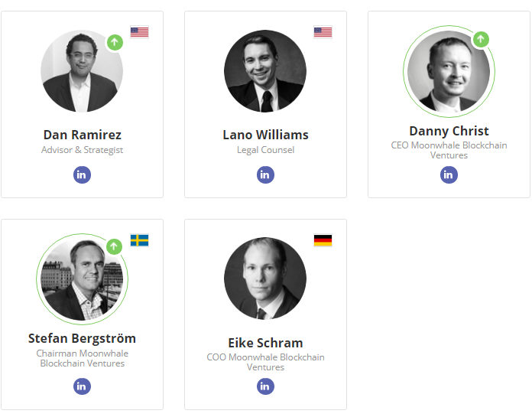
Task: Click US flag on Lano Williams' card
Action: point(323,32)
